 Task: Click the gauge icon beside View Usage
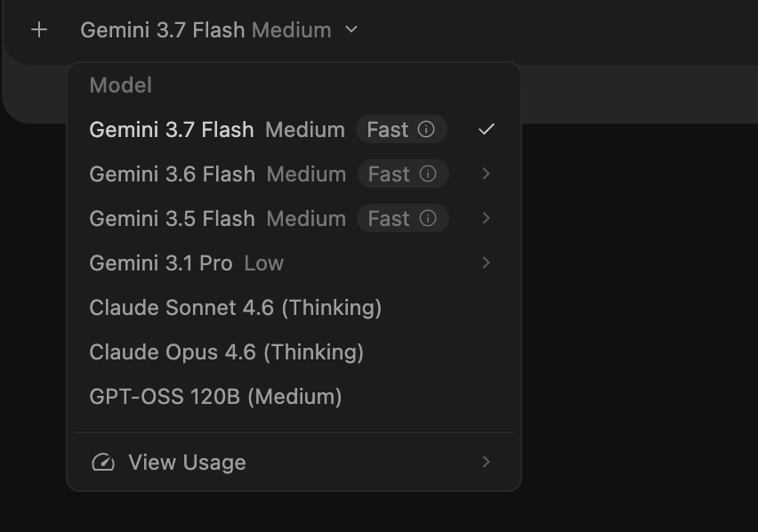click(x=103, y=463)
